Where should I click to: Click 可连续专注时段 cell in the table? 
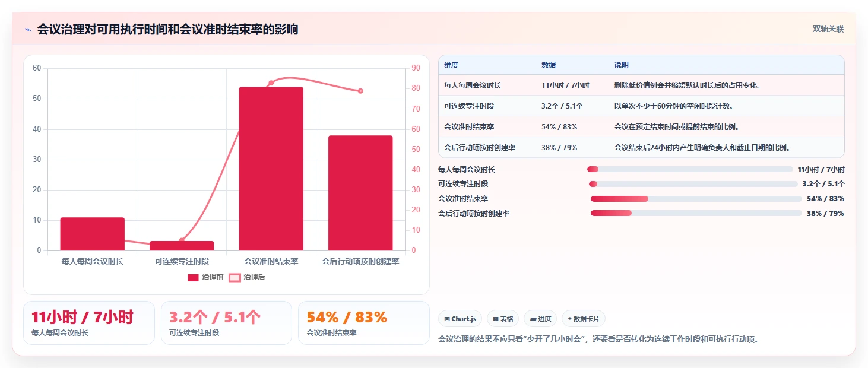[x=469, y=106]
